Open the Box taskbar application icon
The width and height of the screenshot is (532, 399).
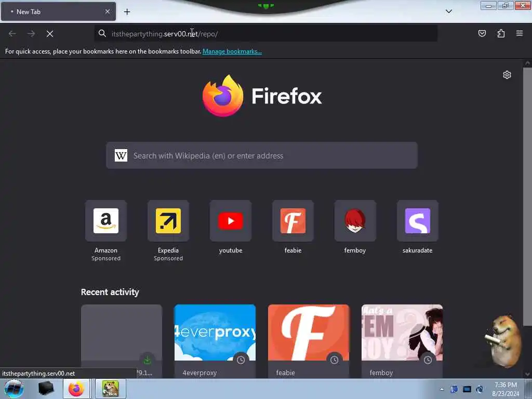[x=111, y=389]
